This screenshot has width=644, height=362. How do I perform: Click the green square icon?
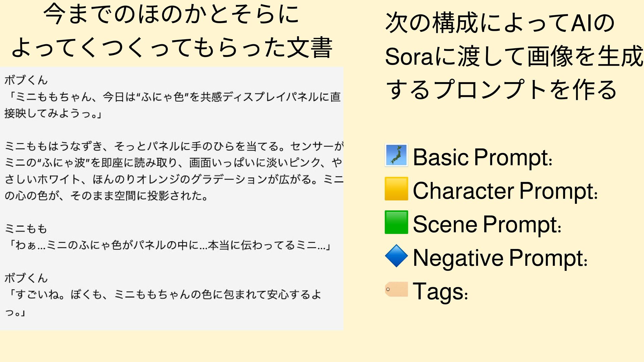point(396,222)
